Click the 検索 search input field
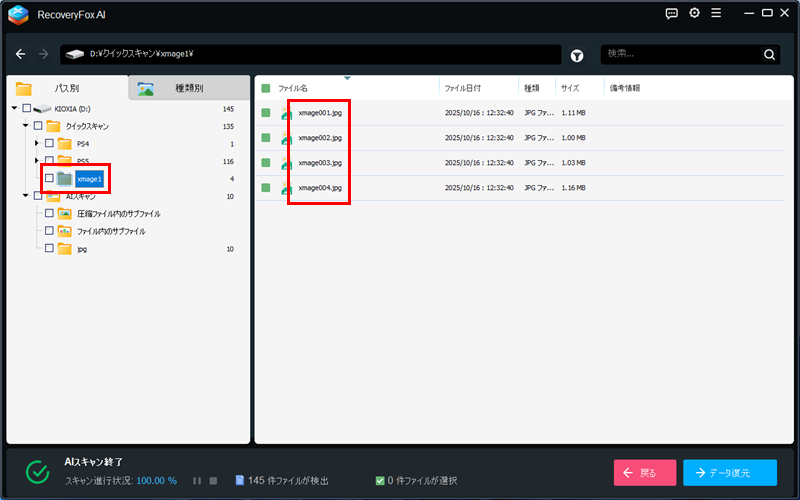 (680, 54)
